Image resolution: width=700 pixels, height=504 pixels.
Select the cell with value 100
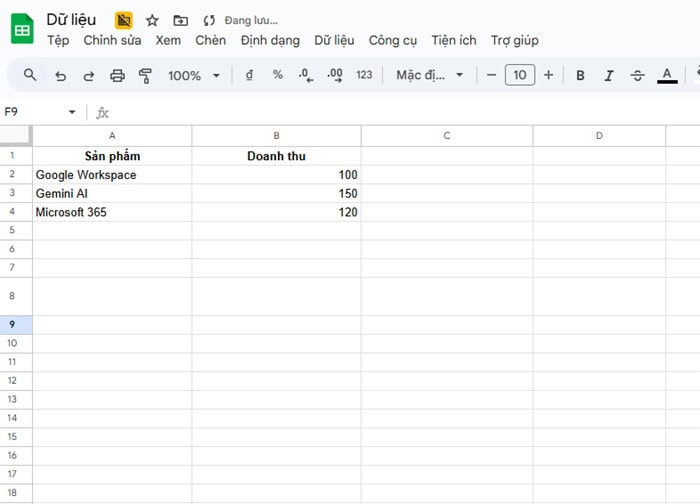pyautogui.click(x=276, y=175)
